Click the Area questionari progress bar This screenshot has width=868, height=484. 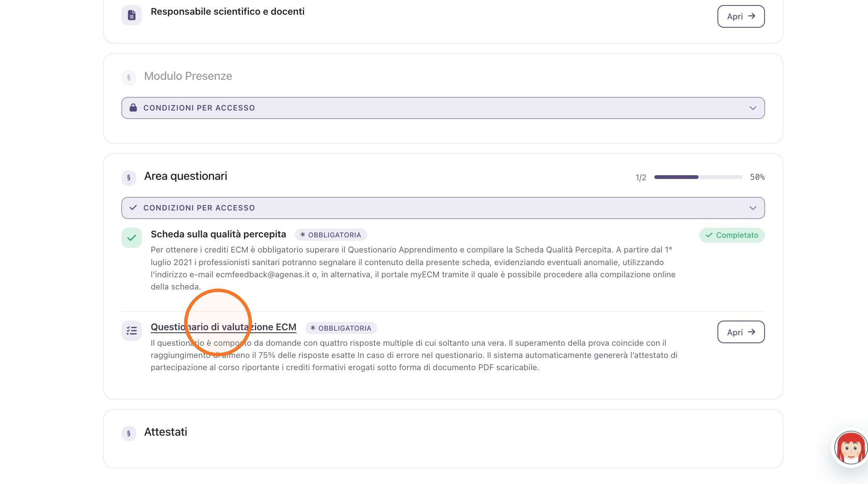click(x=698, y=177)
